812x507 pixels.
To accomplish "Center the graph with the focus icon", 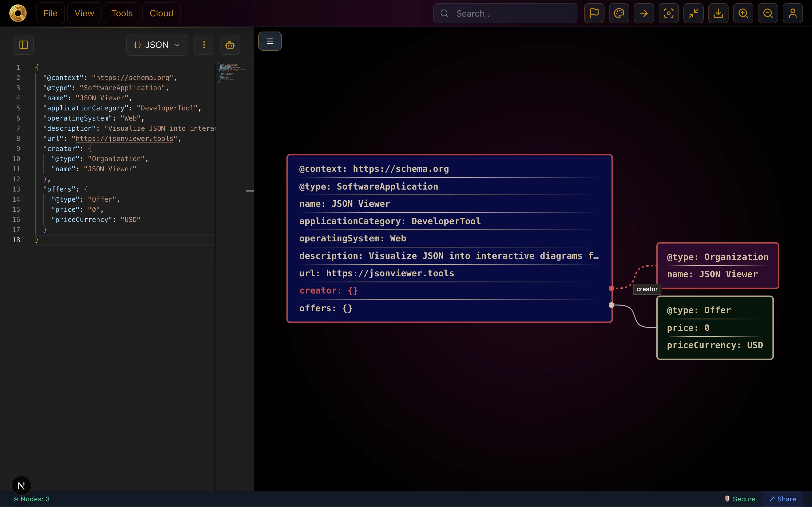I will click(x=668, y=14).
